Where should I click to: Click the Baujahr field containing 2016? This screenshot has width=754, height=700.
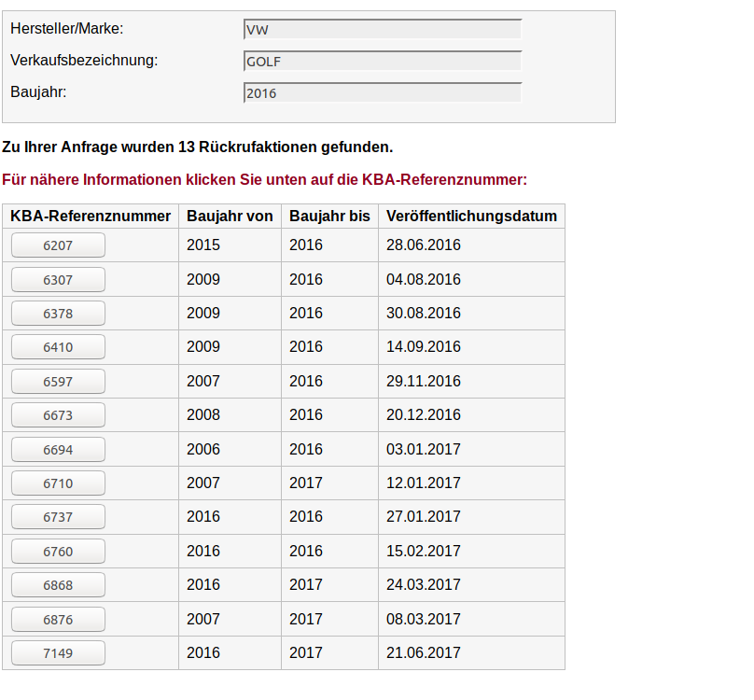pyautogui.click(x=383, y=92)
